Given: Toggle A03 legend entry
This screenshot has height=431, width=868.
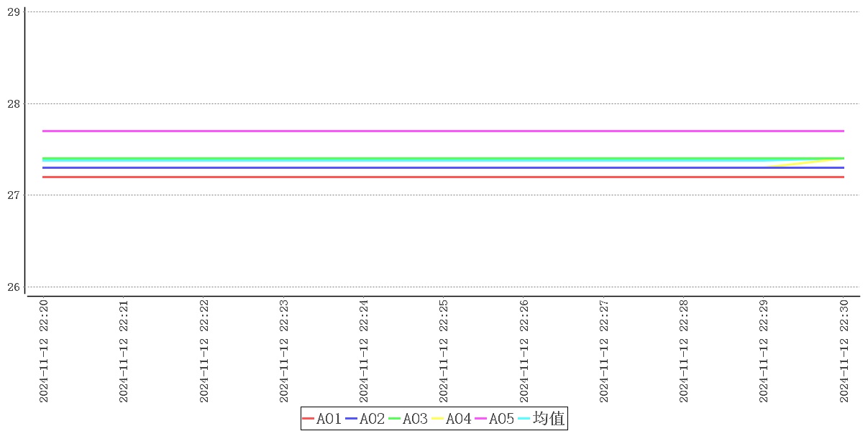Looking at the screenshot, I should tap(408, 419).
